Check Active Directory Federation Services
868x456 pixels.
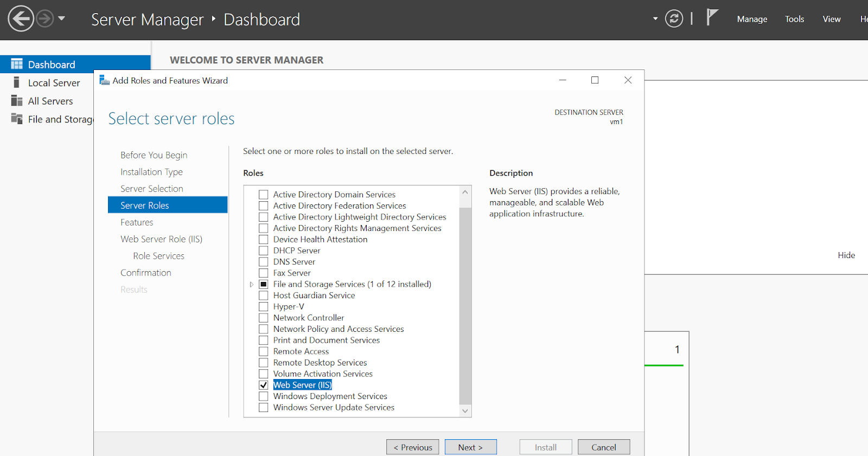coord(264,206)
